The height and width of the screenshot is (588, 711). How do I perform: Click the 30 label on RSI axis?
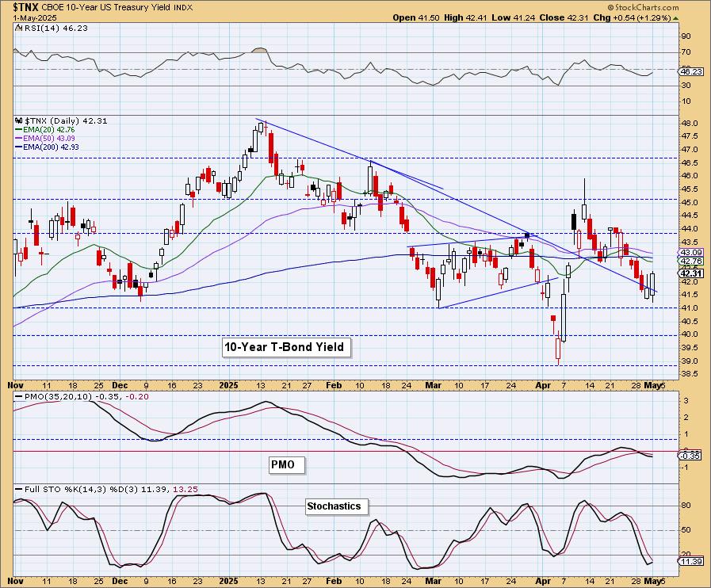pos(686,86)
